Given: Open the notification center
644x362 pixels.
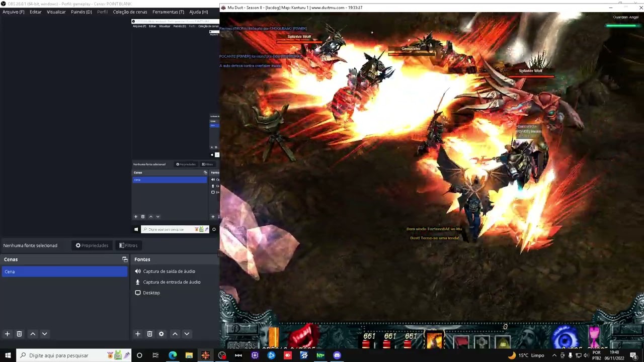Looking at the screenshot, I should 633,355.
